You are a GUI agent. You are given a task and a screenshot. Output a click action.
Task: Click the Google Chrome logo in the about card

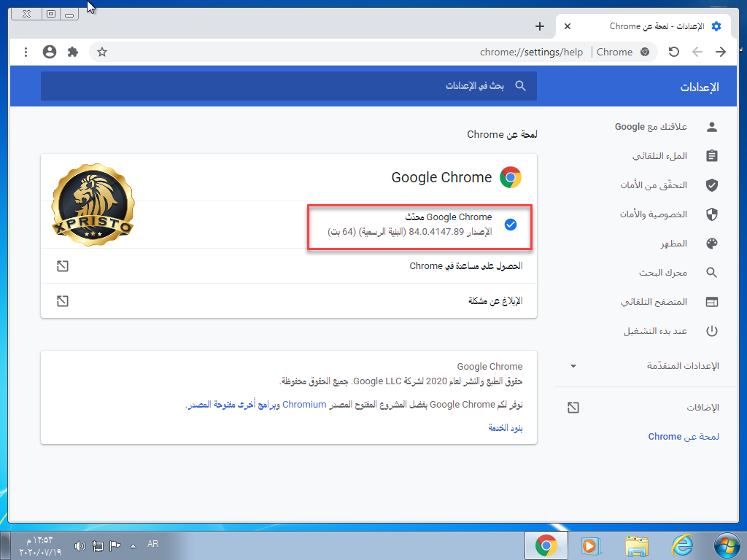click(x=510, y=177)
